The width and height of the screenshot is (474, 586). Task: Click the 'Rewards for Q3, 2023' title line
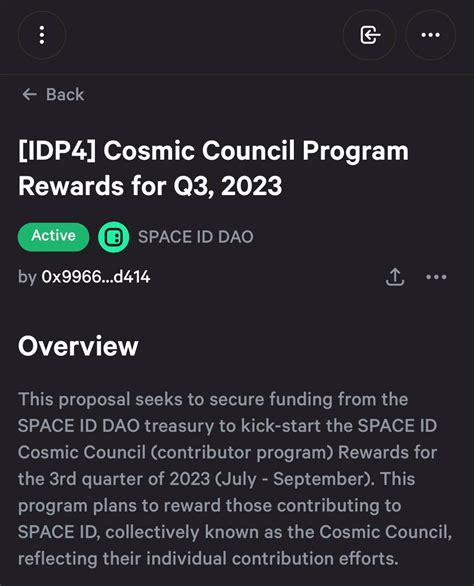pyautogui.click(x=150, y=186)
